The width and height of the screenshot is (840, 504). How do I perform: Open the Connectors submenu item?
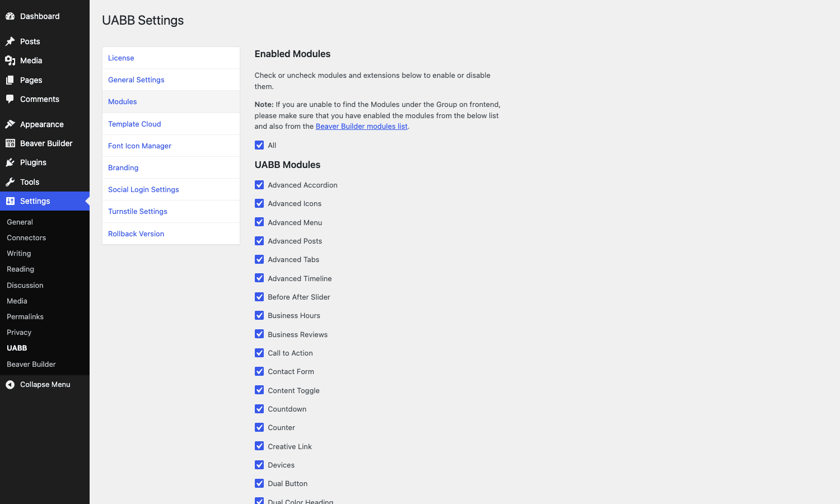(45, 237)
